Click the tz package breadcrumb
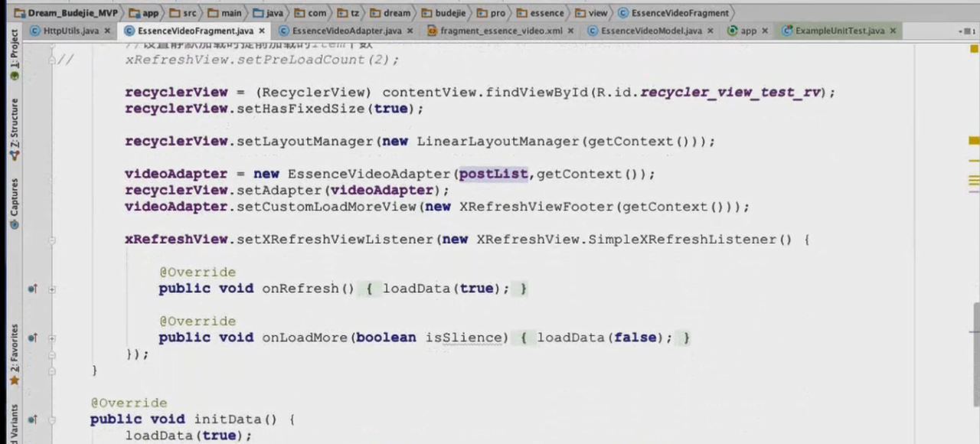Screen dimensions: 980x444 349,13
